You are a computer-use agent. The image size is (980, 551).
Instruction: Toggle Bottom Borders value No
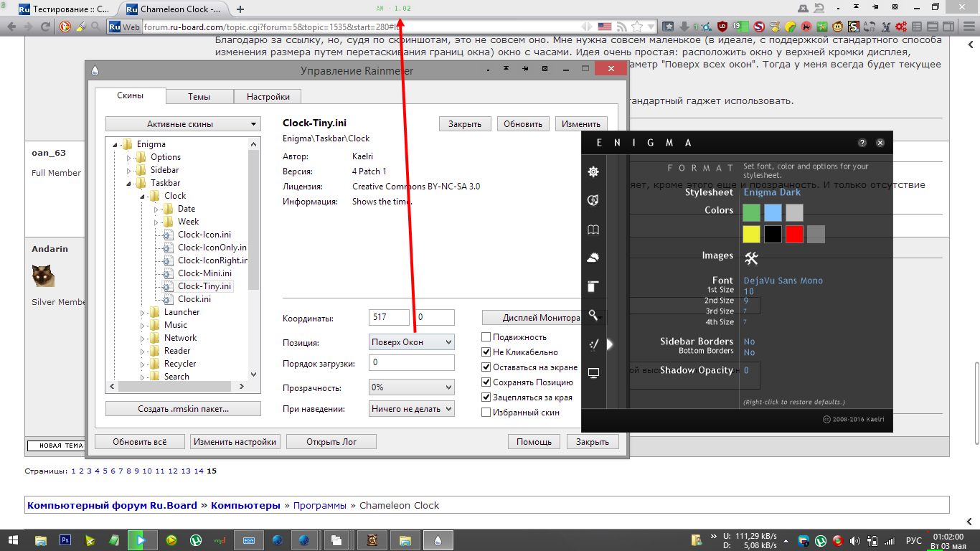749,352
